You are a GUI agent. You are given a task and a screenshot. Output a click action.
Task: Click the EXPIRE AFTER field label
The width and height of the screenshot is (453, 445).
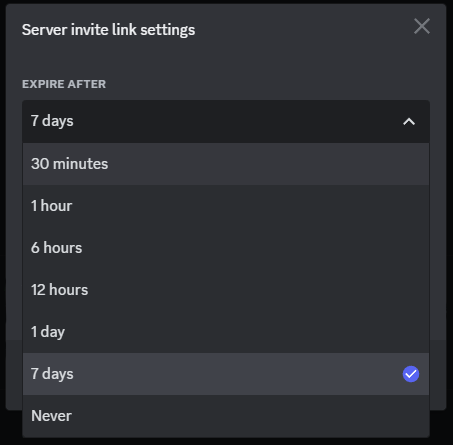pyautogui.click(x=64, y=84)
